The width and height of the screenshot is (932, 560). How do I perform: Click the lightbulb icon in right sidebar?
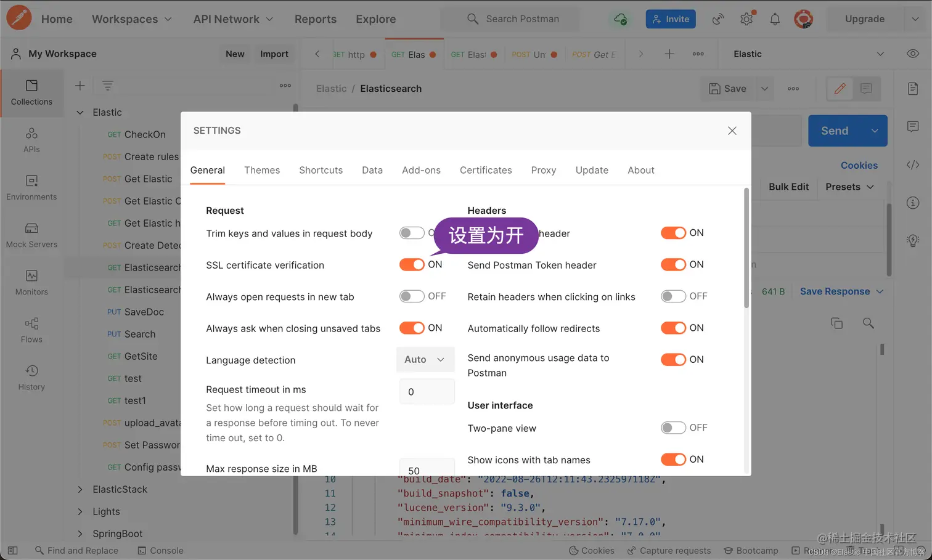tap(913, 240)
